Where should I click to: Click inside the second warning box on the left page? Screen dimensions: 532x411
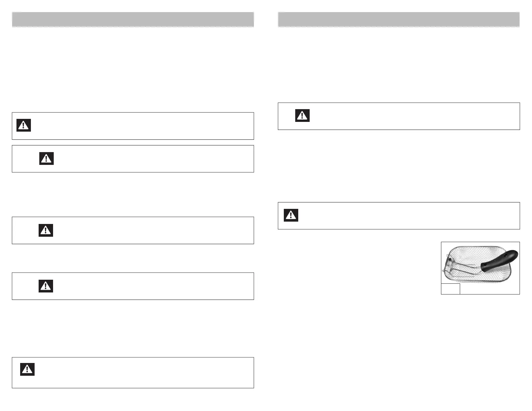click(x=151, y=159)
